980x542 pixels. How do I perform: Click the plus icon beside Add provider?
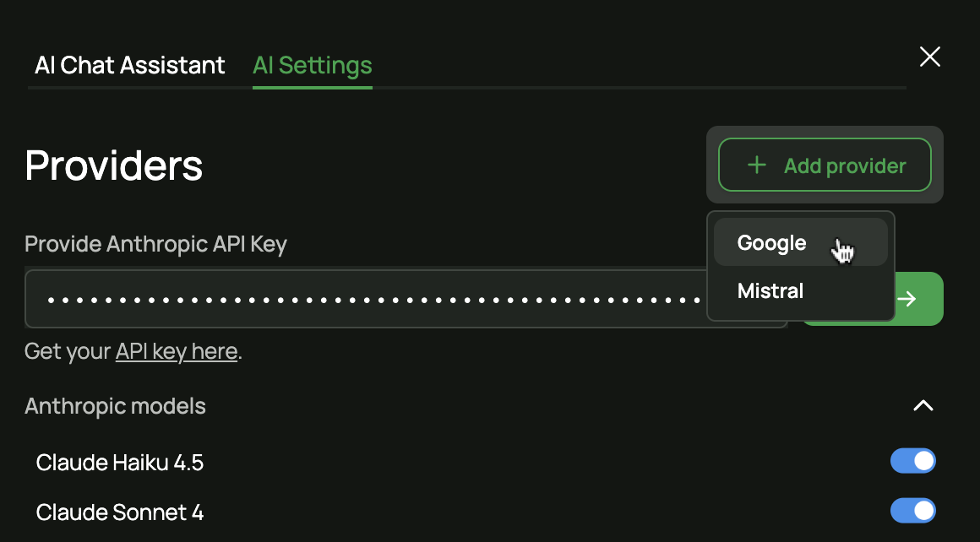757,165
